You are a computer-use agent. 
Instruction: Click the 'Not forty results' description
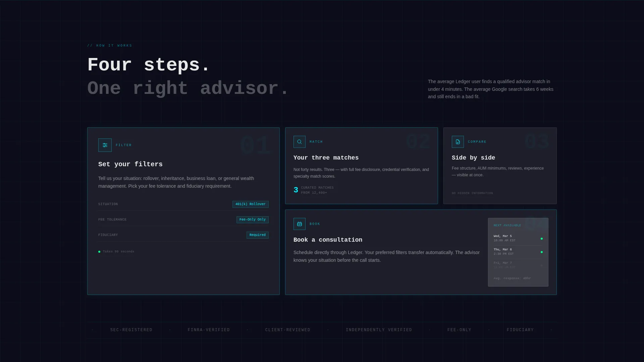click(x=361, y=173)
